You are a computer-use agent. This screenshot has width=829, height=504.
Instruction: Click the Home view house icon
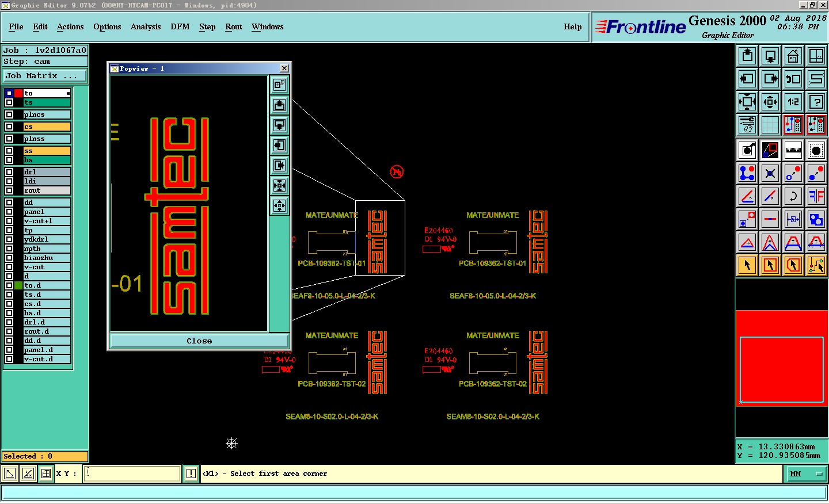click(793, 56)
